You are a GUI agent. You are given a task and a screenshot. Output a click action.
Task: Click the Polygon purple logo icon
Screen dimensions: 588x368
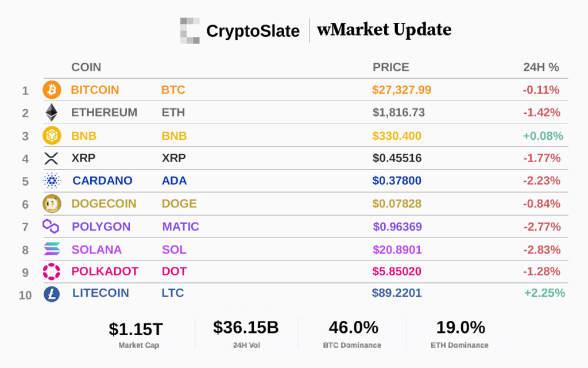pyautogui.click(x=51, y=227)
